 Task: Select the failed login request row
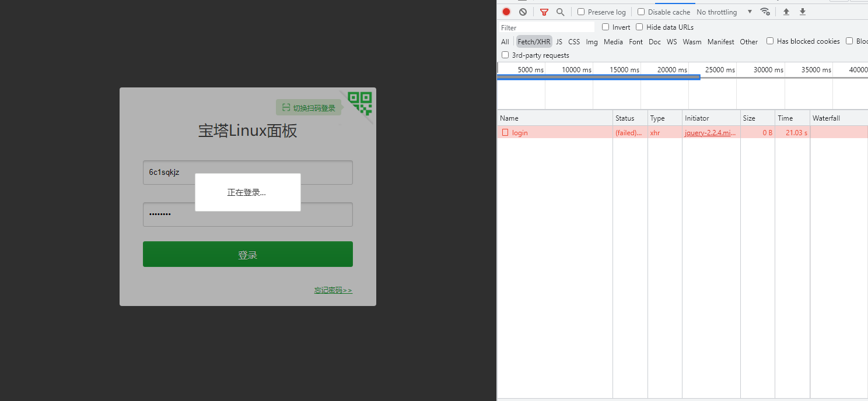[682, 132]
